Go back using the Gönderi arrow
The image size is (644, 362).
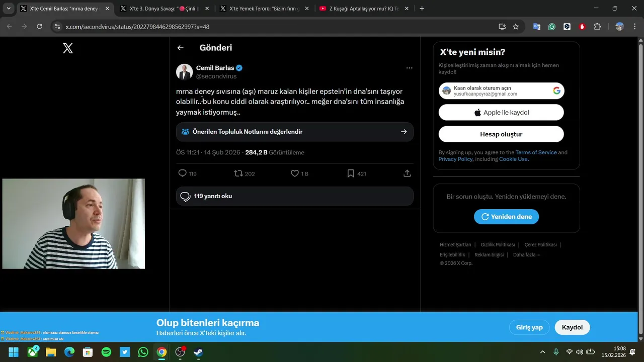[180, 48]
